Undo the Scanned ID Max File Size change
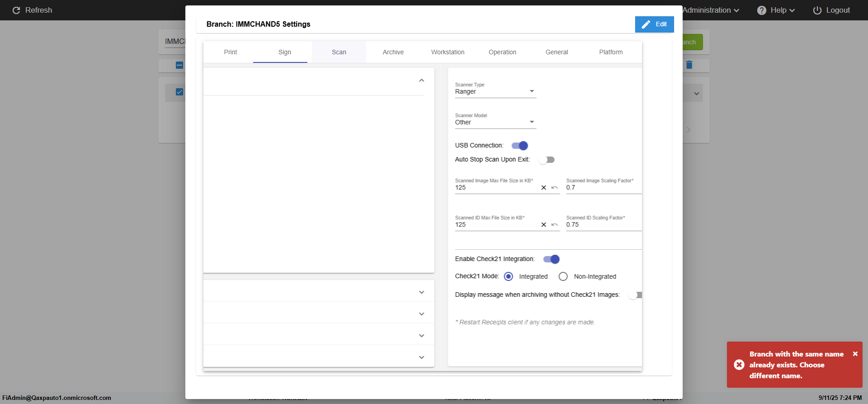The width and height of the screenshot is (868, 404). click(x=554, y=225)
